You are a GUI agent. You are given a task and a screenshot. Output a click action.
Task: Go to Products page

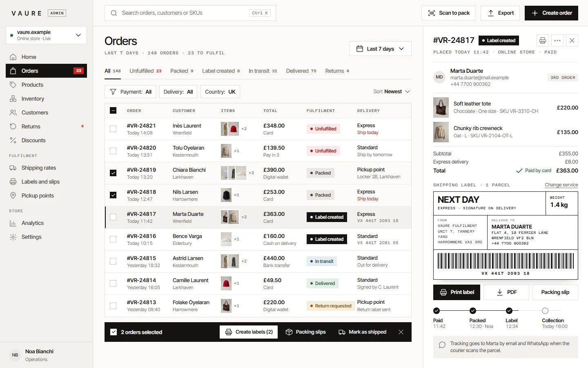(x=46, y=85)
